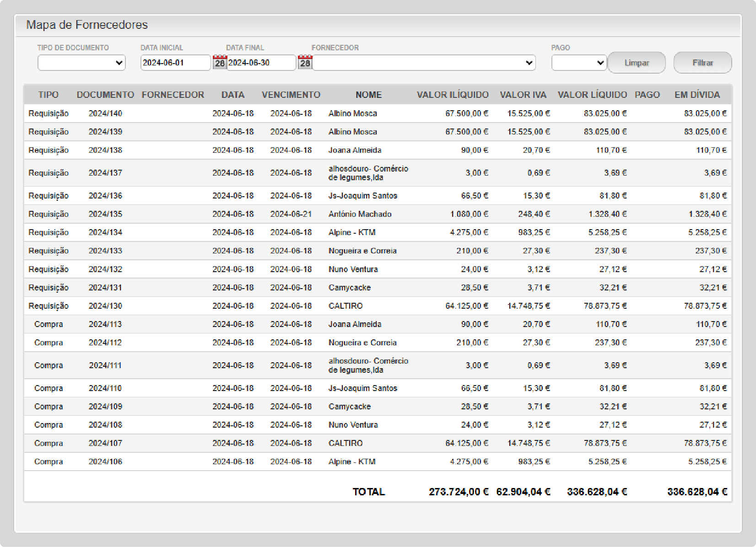Click the Valor IVA column header
This screenshot has width=756, height=547.
coord(523,95)
